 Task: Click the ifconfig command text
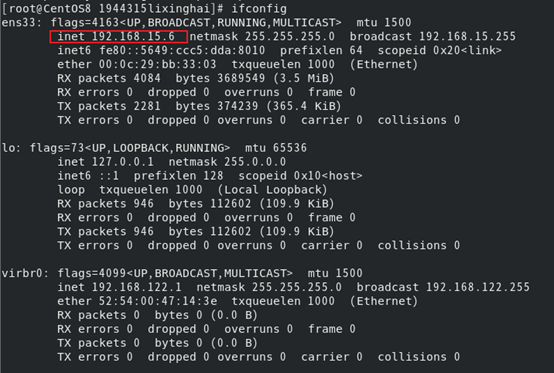[x=259, y=8]
